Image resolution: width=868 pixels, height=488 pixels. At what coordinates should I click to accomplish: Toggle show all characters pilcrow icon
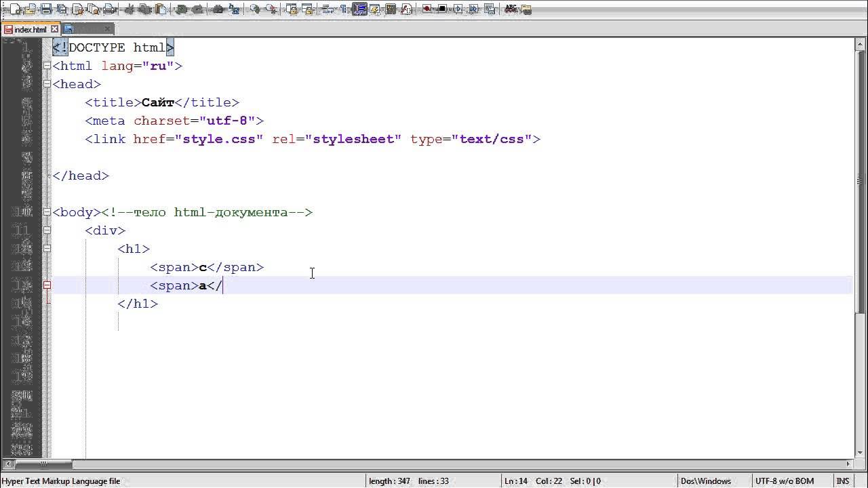(x=343, y=9)
